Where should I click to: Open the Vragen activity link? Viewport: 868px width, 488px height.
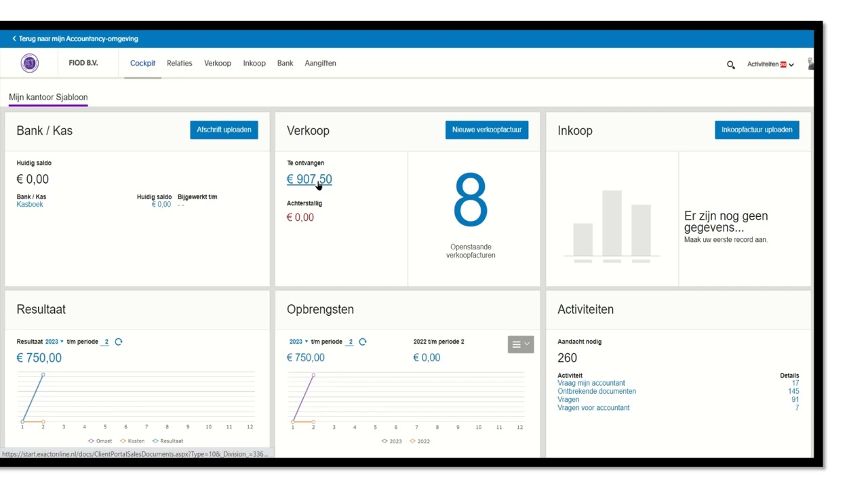click(x=568, y=399)
